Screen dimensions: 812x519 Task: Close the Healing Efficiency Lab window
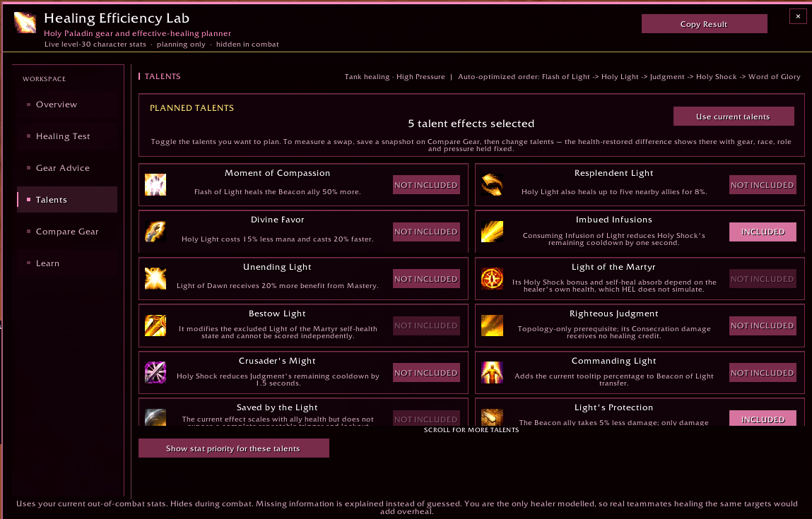798,16
